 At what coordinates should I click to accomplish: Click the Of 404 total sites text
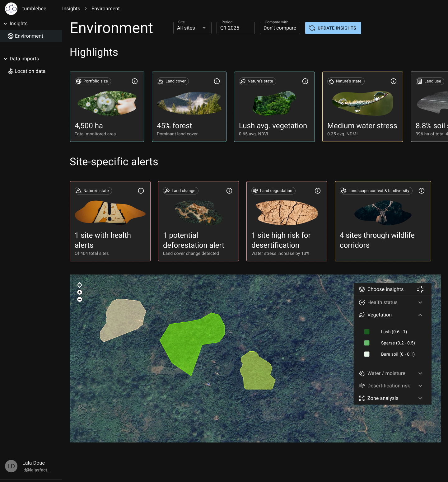[92, 253]
